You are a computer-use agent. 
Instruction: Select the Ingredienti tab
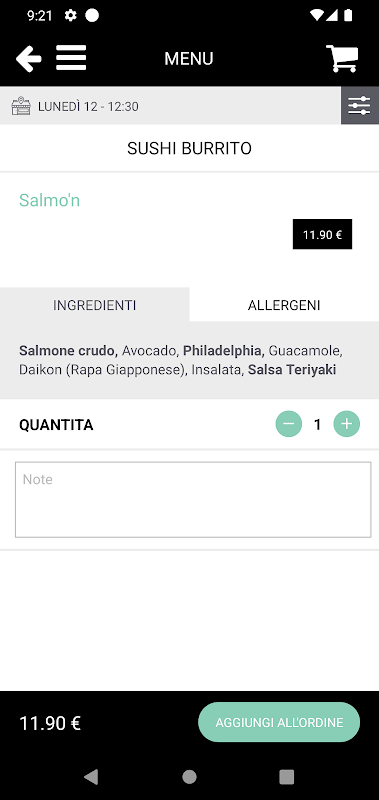pos(94,305)
